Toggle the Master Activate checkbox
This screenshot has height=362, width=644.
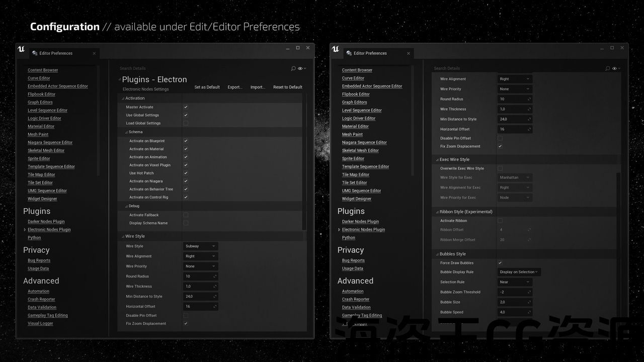[x=186, y=107]
